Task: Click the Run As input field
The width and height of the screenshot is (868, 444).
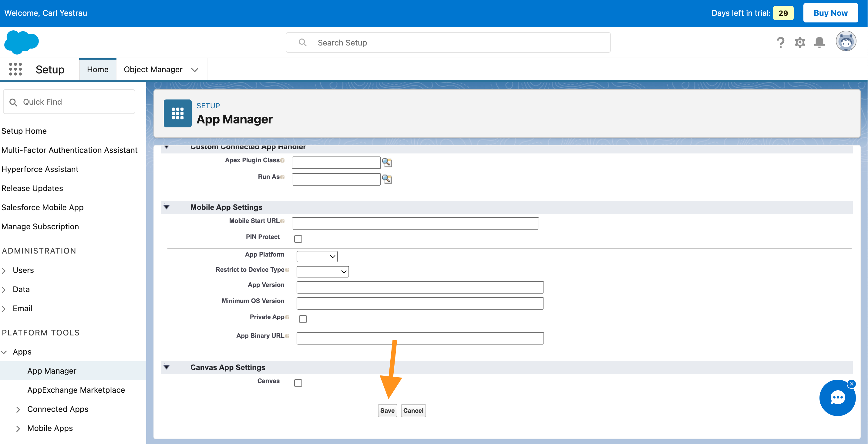Action: [336, 179]
